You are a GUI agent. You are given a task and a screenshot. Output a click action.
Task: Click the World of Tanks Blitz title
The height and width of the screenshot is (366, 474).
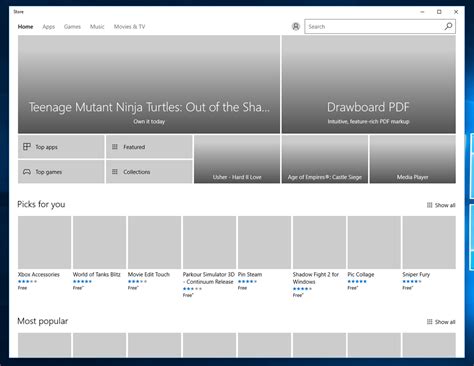click(x=97, y=274)
